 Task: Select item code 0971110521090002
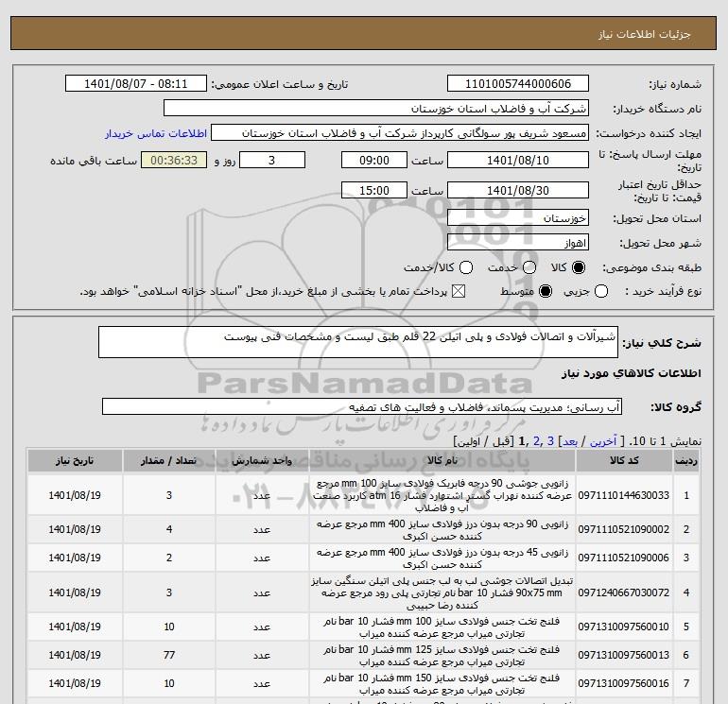coord(624,529)
